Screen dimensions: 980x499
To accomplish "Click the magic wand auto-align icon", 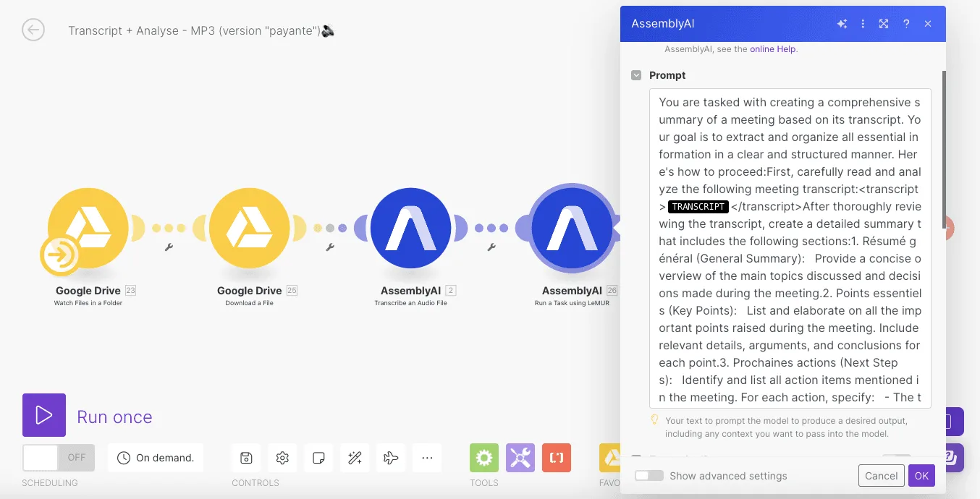I will pos(355,458).
